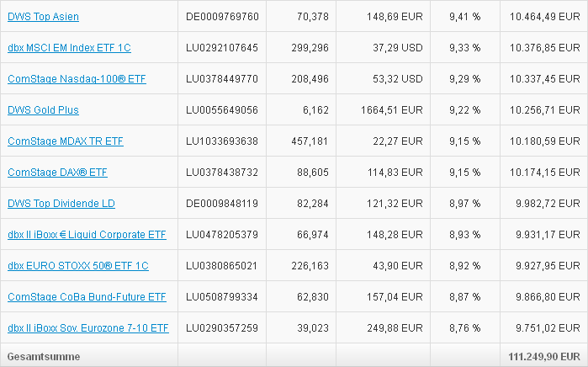This screenshot has height=367, width=588.
Task: Click the price 249,88 EUR
Action: [395, 328]
